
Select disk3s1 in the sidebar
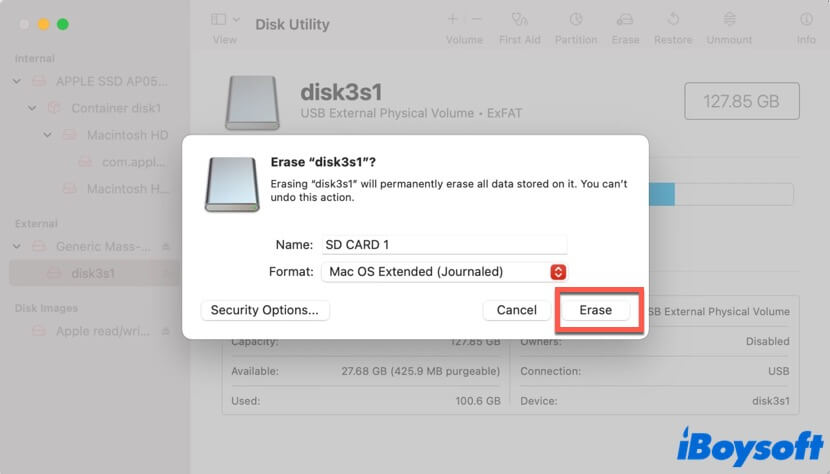point(95,272)
